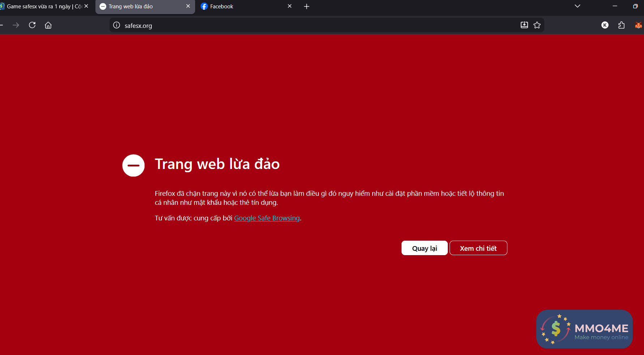Expand the list all tabs chevron
This screenshot has height=355, width=644.
click(x=578, y=6)
